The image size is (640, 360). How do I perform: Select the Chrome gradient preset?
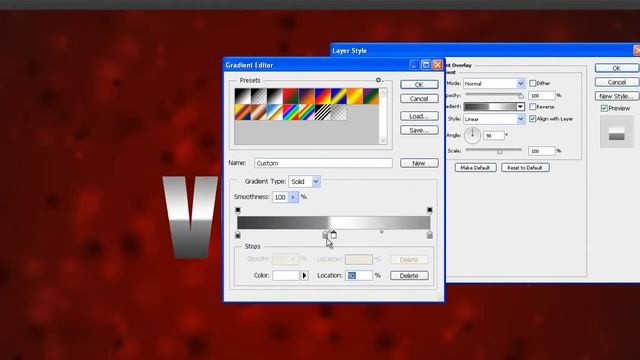274,112
